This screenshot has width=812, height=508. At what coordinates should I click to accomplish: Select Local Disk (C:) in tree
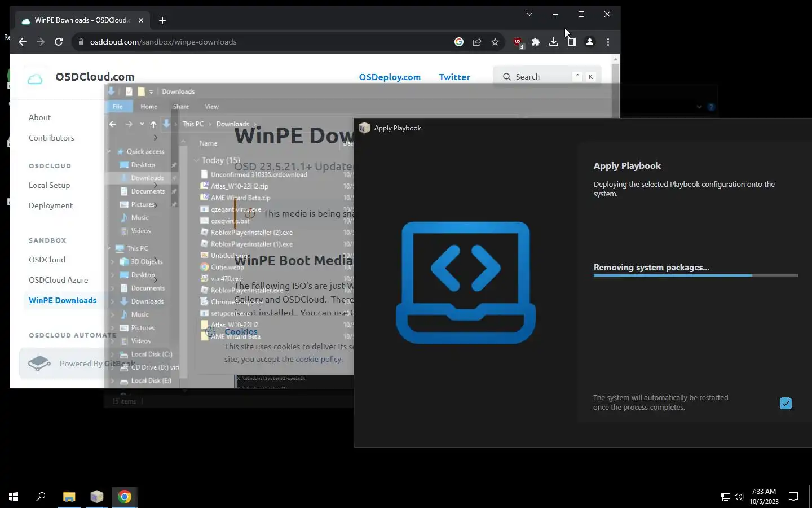(152, 354)
